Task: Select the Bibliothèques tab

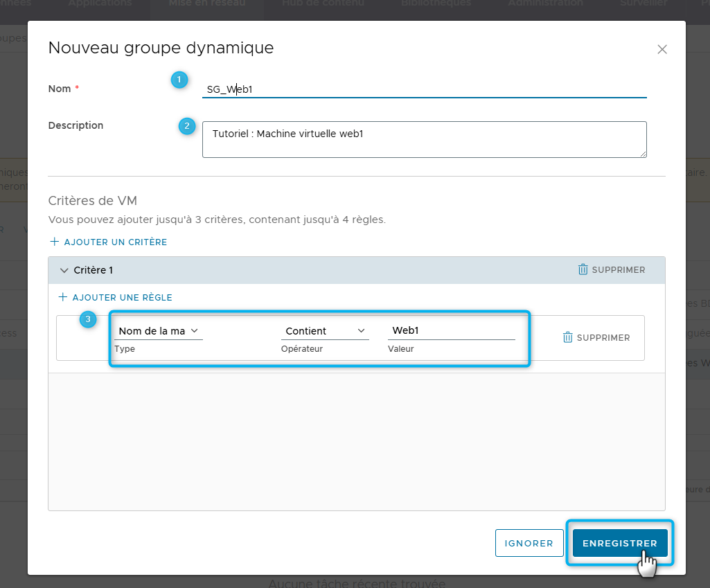Action: click(x=435, y=3)
